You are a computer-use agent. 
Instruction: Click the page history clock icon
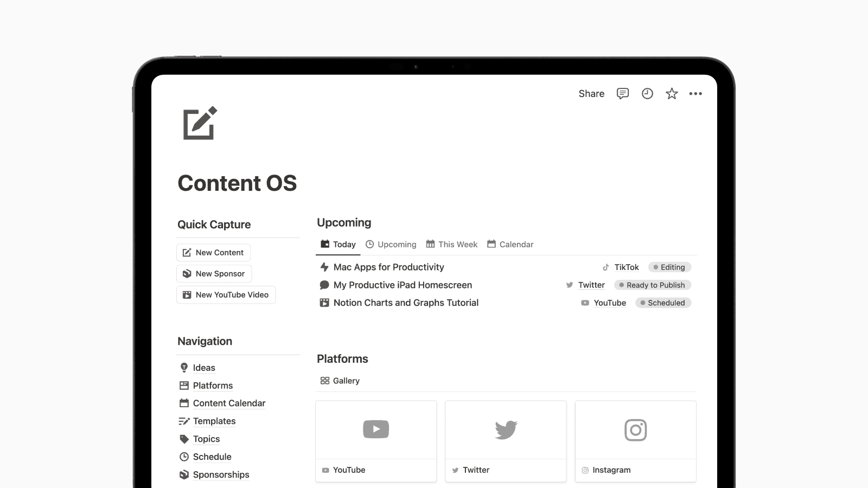pos(647,93)
